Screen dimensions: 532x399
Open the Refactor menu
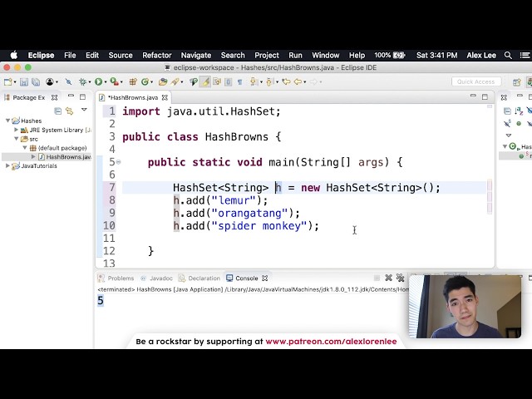pos(157,55)
